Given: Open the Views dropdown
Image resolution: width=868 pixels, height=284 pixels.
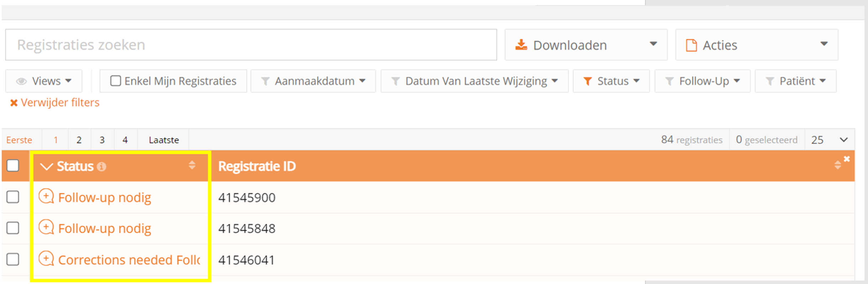Looking at the screenshot, I should click(x=44, y=81).
